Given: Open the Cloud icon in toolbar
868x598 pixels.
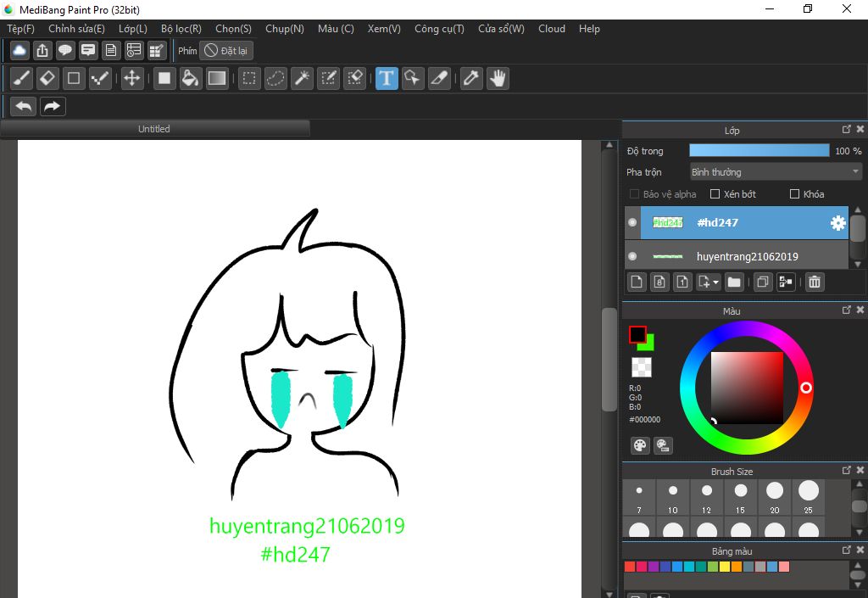Looking at the screenshot, I should pos(19,50).
